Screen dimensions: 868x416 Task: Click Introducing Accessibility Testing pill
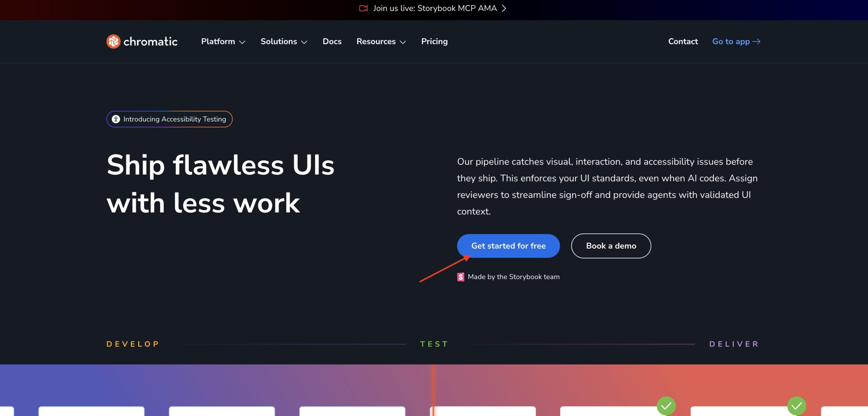tap(169, 119)
